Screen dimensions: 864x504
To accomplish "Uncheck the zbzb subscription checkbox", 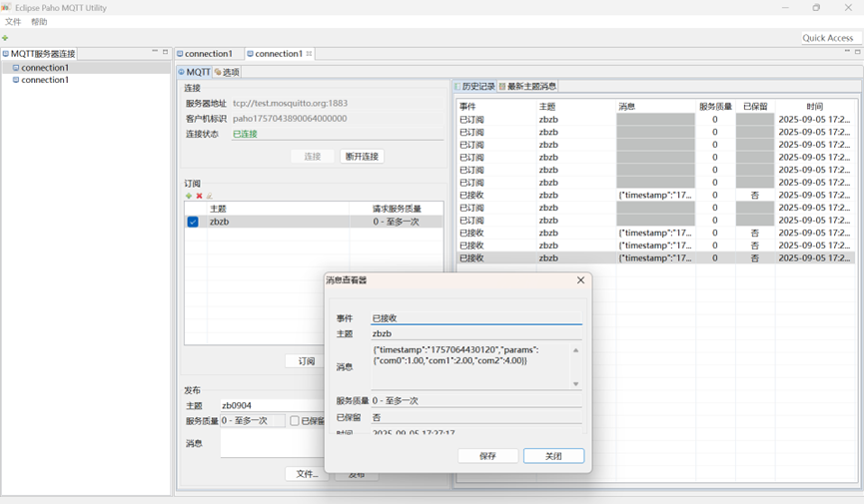I will click(193, 222).
